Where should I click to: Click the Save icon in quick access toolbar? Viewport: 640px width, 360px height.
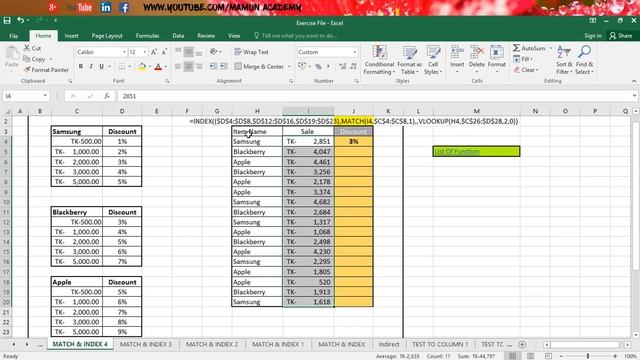(7, 20)
